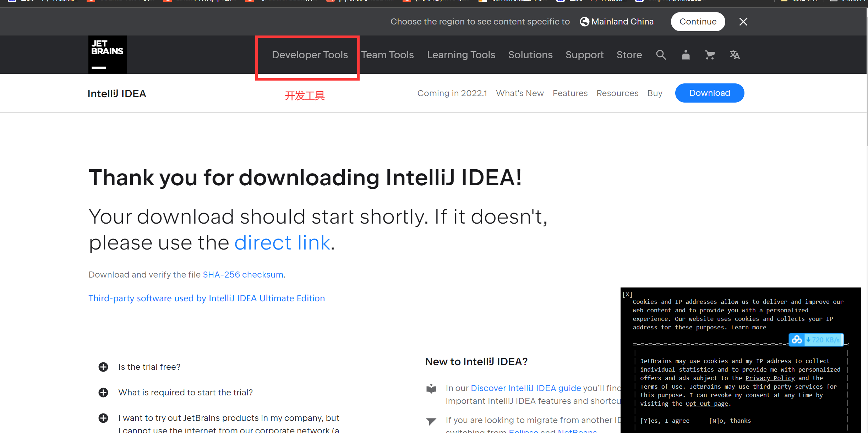Dismiss the cookie notice with x

point(627,294)
